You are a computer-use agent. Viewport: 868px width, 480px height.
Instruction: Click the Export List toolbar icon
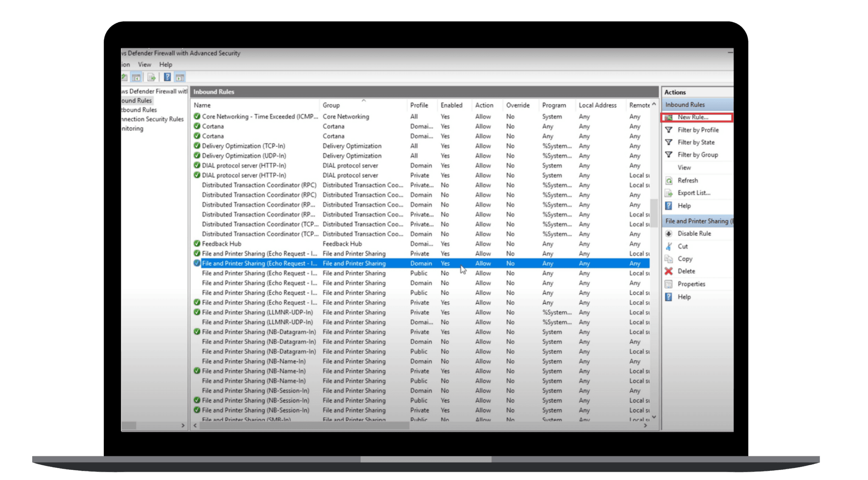coord(151,77)
